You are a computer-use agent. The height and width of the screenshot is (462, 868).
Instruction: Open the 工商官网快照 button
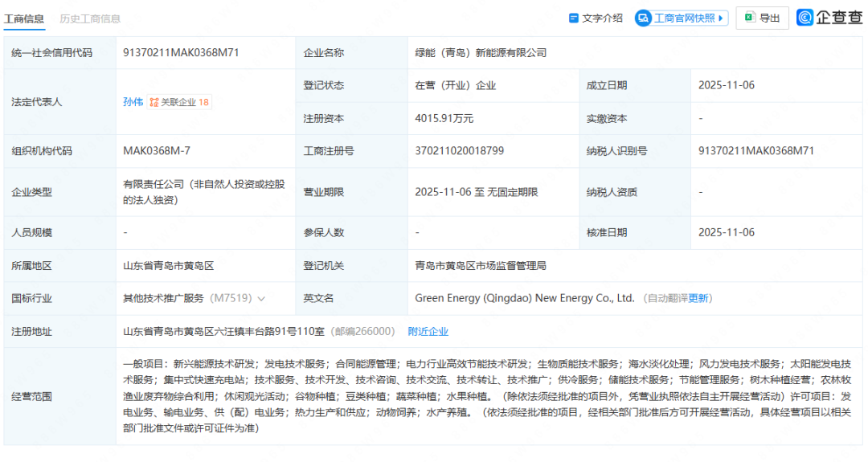coord(682,18)
